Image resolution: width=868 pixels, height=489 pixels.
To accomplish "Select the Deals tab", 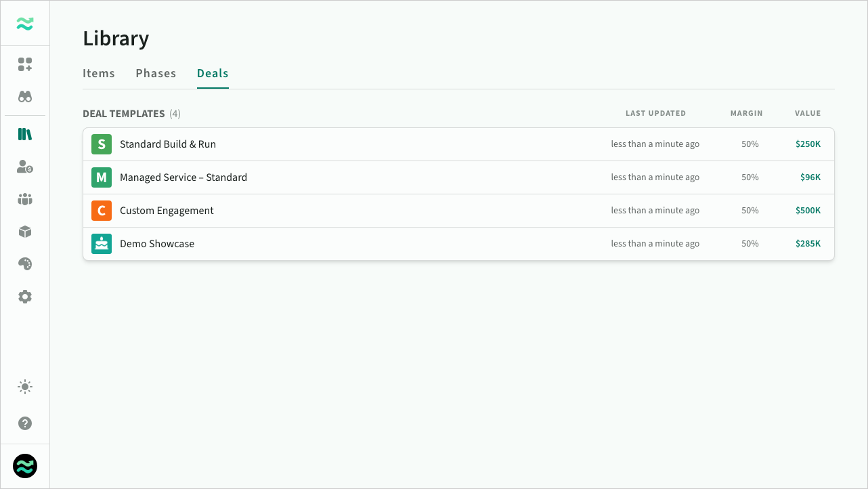I will tap(213, 73).
